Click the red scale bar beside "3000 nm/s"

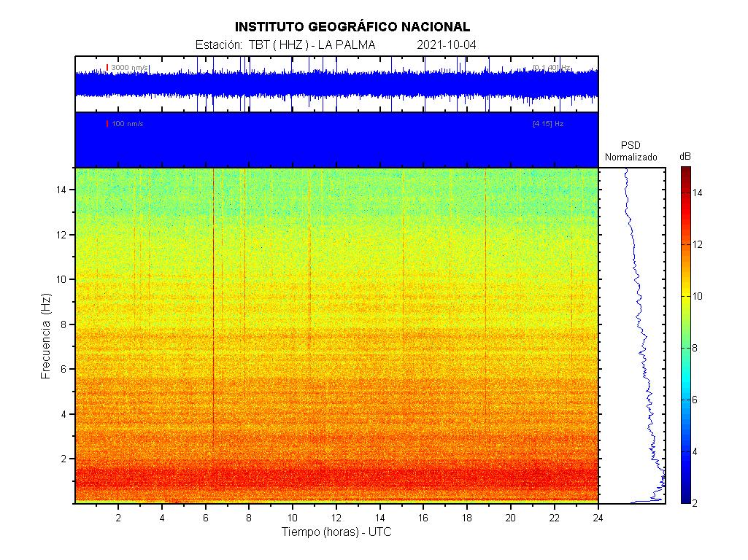pyautogui.click(x=107, y=68)
